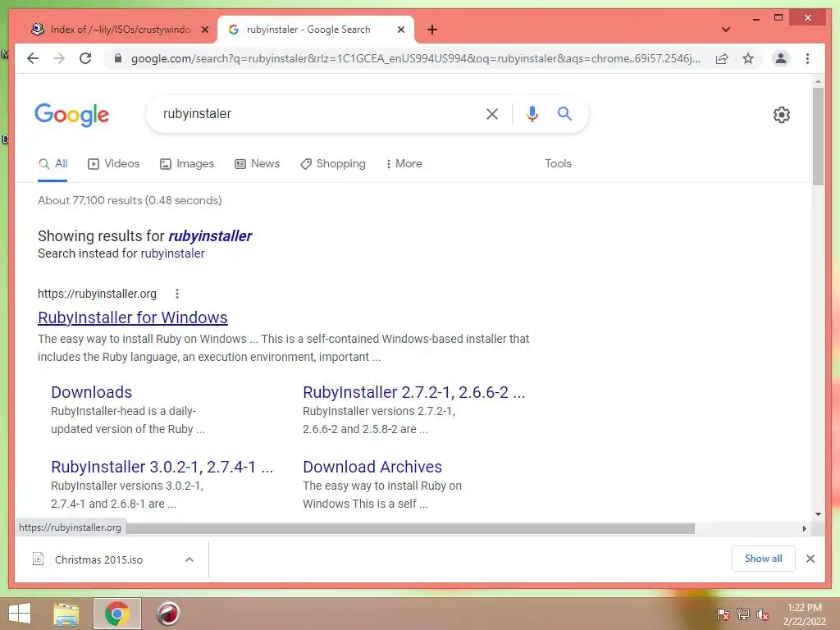Click the taskbar clock showing 1:22 PM
This screenshot has height=630, width=840.
[804, 614]
